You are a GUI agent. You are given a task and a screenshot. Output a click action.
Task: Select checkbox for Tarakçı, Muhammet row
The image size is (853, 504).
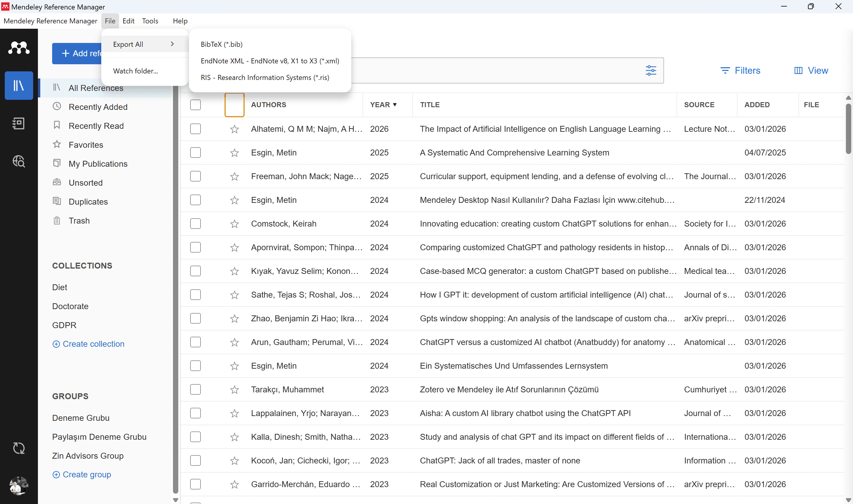pos(195,389)
